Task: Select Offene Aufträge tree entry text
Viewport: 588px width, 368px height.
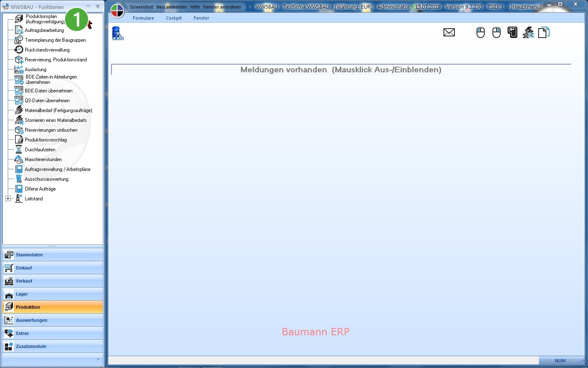Action: click(40, 189)
